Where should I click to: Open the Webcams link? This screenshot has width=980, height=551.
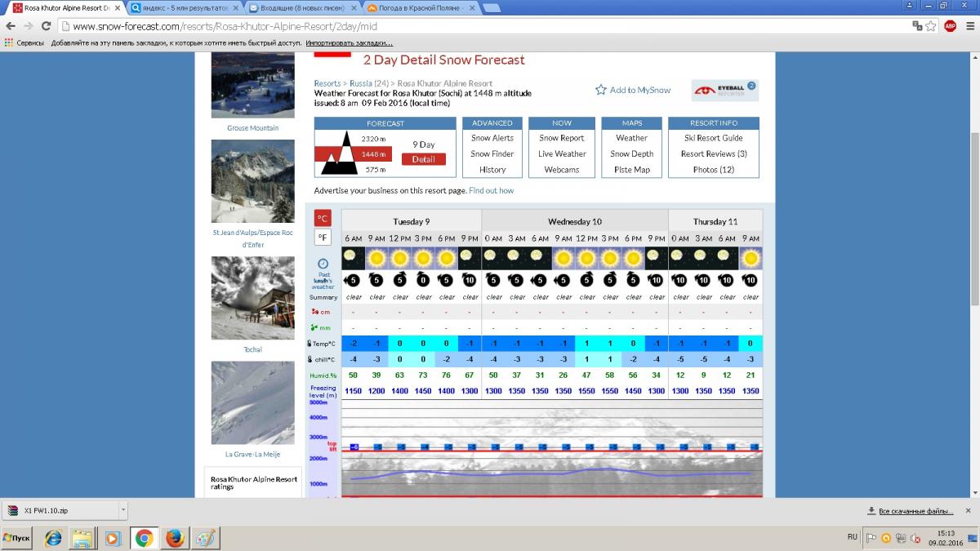[562, 170]
